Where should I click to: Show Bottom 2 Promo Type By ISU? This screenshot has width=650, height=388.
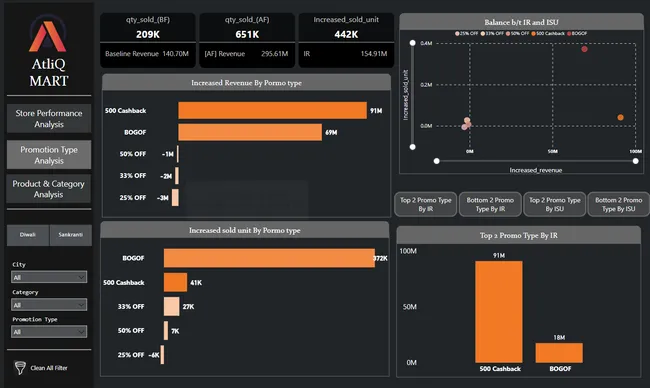click(x=618, y=204)
